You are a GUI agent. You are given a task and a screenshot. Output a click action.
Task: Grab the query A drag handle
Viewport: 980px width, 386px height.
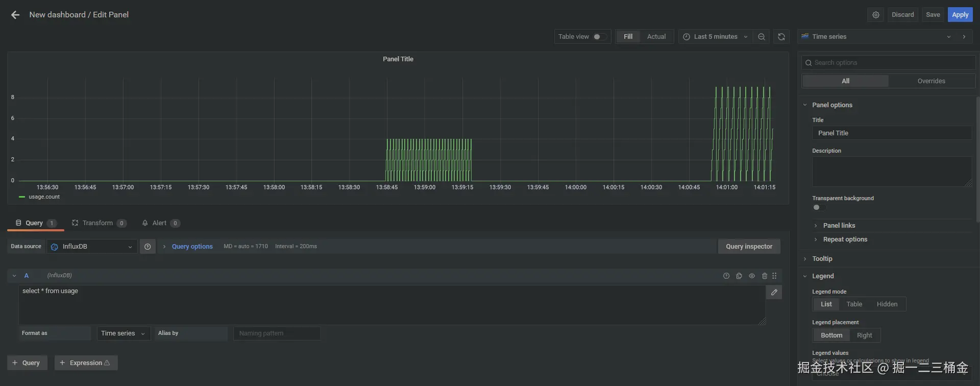pyautogui.click(x=774, y=276)
